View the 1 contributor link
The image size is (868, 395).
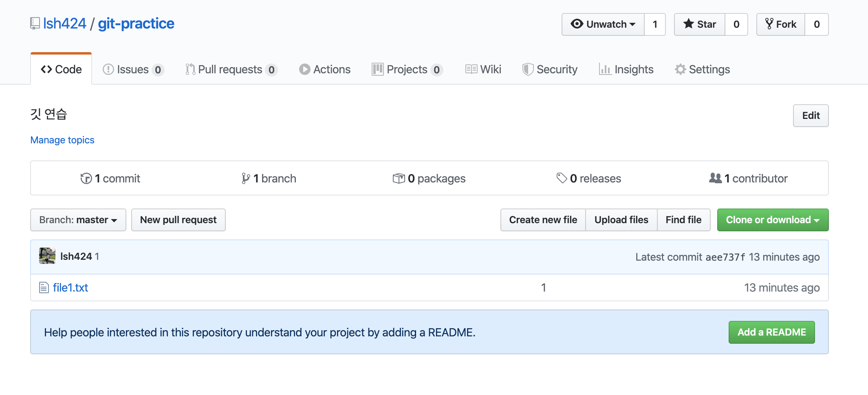748,178
